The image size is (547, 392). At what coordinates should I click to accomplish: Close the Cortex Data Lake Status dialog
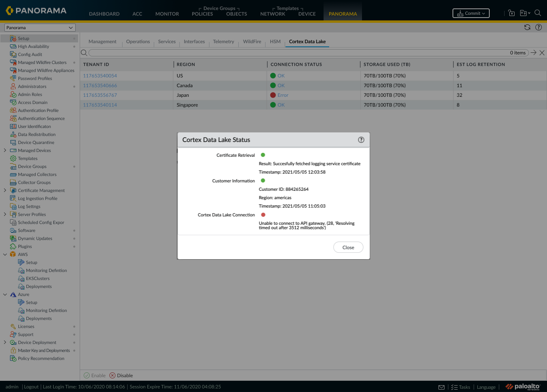click(x=348, y=247)
